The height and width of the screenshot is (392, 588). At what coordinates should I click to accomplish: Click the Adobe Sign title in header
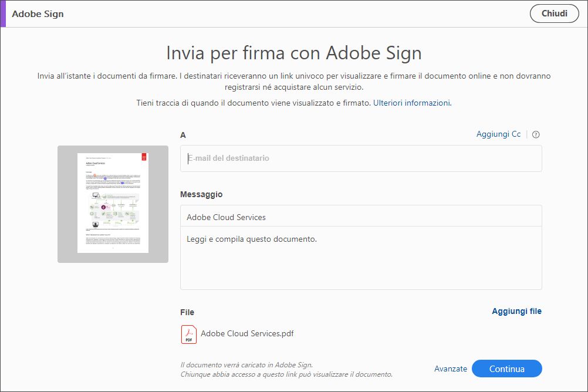38,13
